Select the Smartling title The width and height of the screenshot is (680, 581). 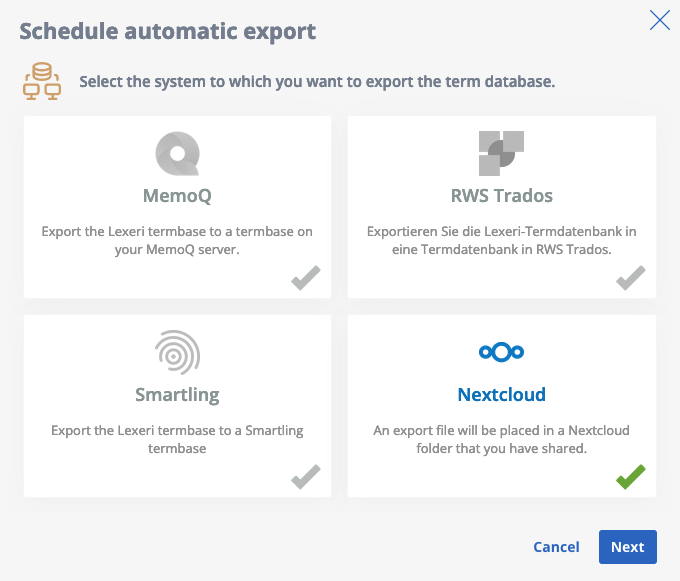(x=177, y=395)
